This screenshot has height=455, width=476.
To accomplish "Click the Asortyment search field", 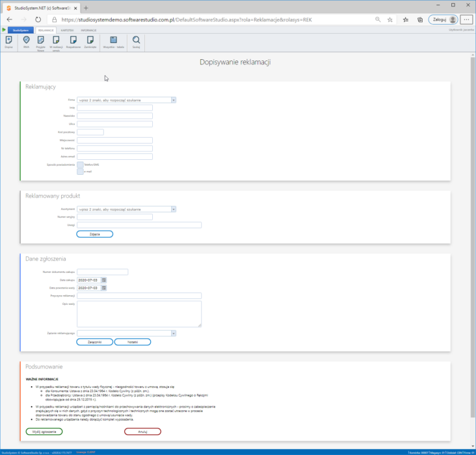I will [x=124, y=209].
